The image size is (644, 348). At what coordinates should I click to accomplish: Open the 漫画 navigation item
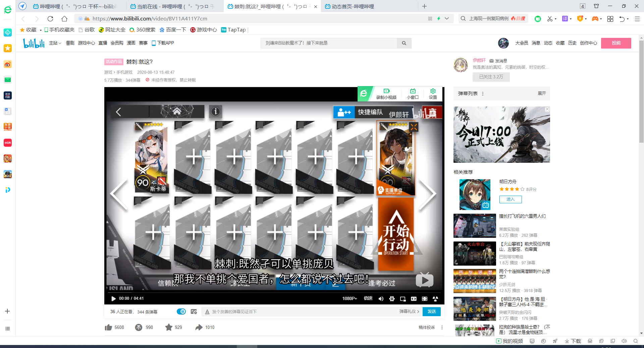click(131, 43)
